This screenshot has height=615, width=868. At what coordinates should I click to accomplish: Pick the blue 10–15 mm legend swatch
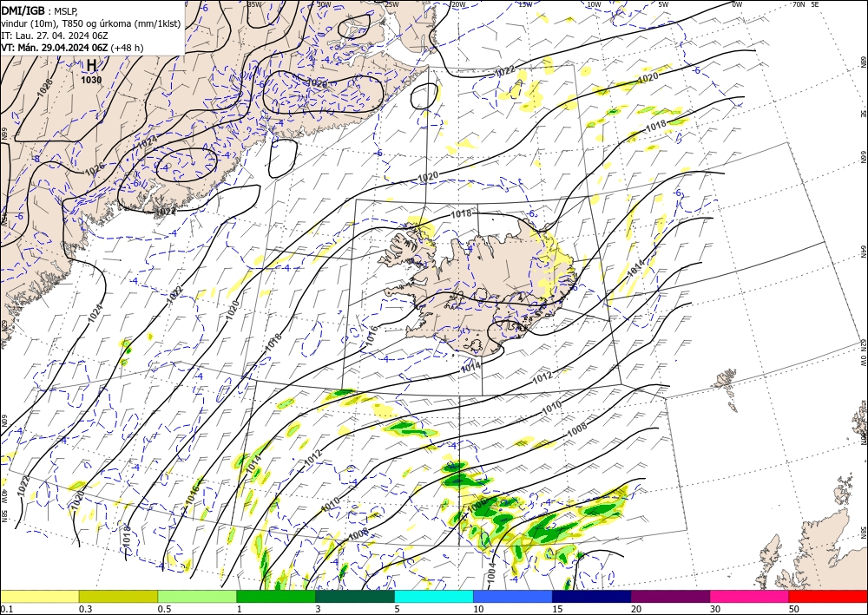pos(513,596)
